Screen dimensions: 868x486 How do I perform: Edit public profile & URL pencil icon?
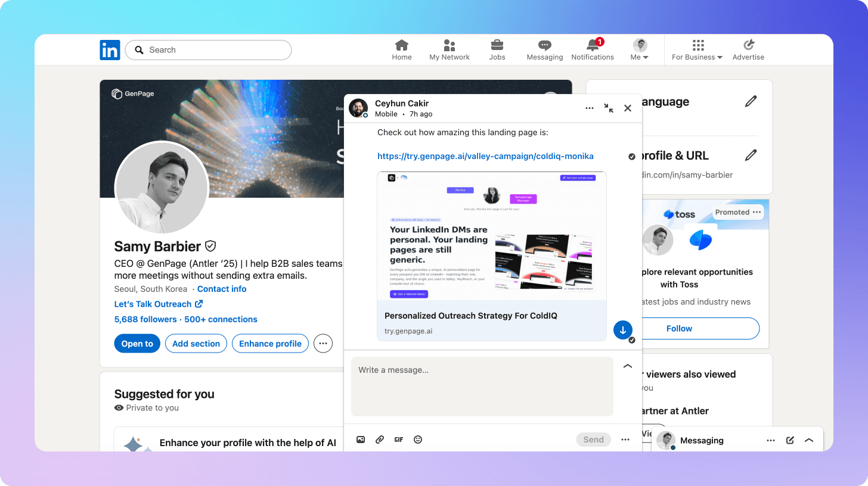coord(751,155)
